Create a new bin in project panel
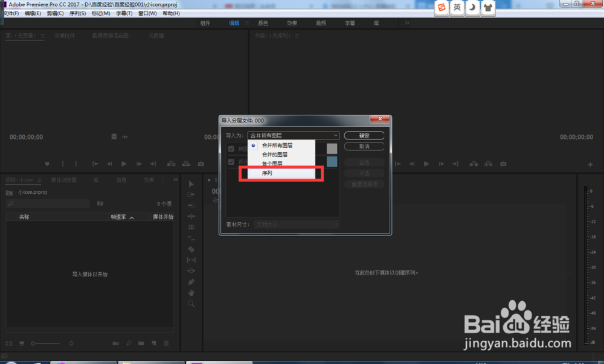 pos(141,343)
